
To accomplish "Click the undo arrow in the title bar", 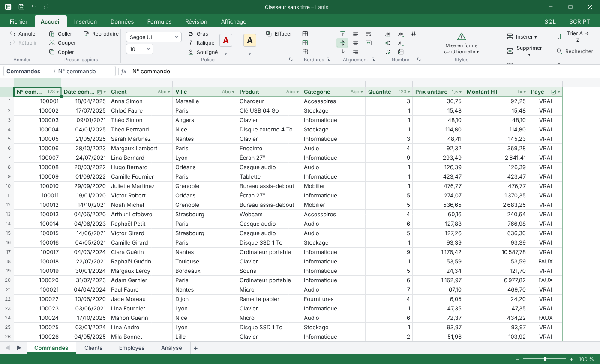I will point(34,7).
